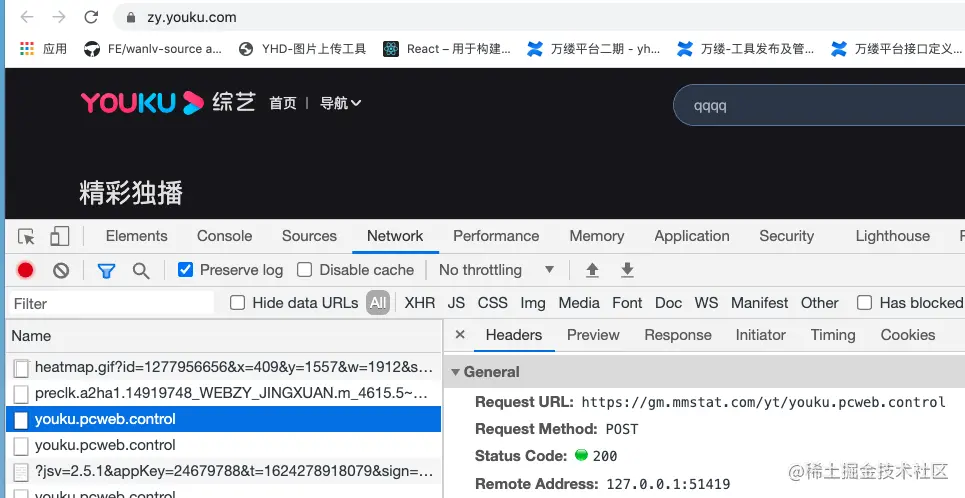Viewport: 965px width, 498px height.
Task: Filter requests by CSS
Action: point(492,303)
